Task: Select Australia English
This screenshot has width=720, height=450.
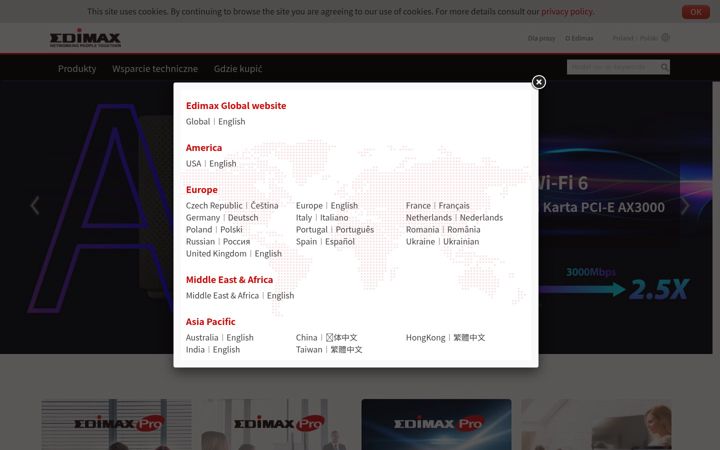Action: coord(219,338)
